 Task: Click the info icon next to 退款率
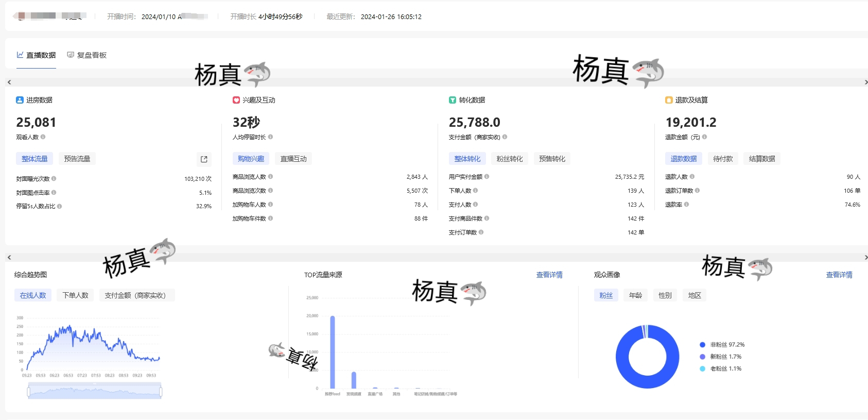(x=686, y=205)
